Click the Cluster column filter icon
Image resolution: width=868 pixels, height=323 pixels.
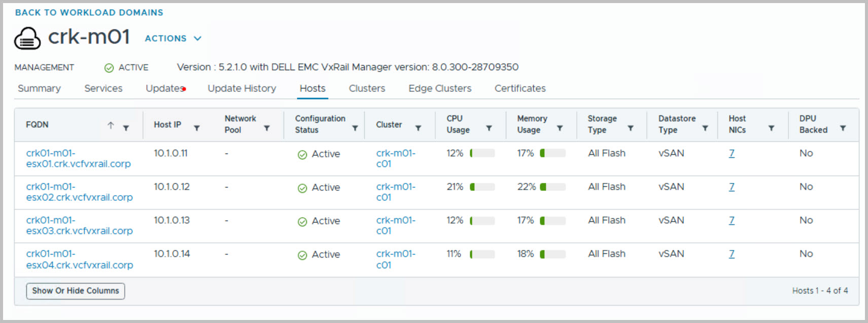coord(419,128)
